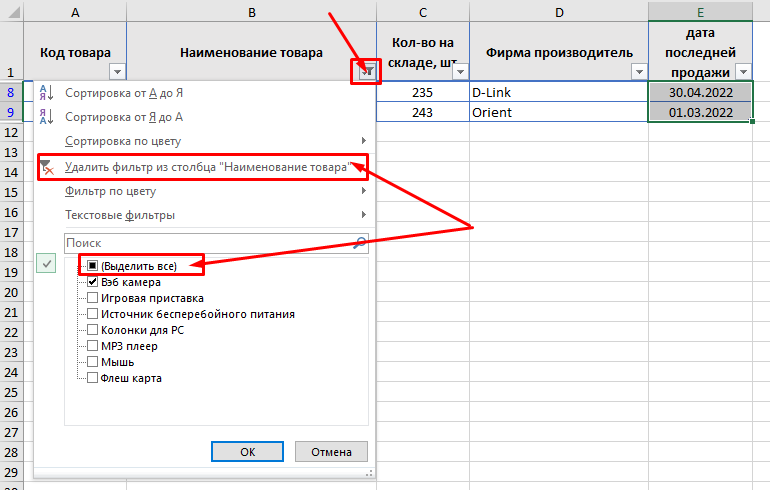
Task: Select row 12 header
Action: click(x=11, y=133)
